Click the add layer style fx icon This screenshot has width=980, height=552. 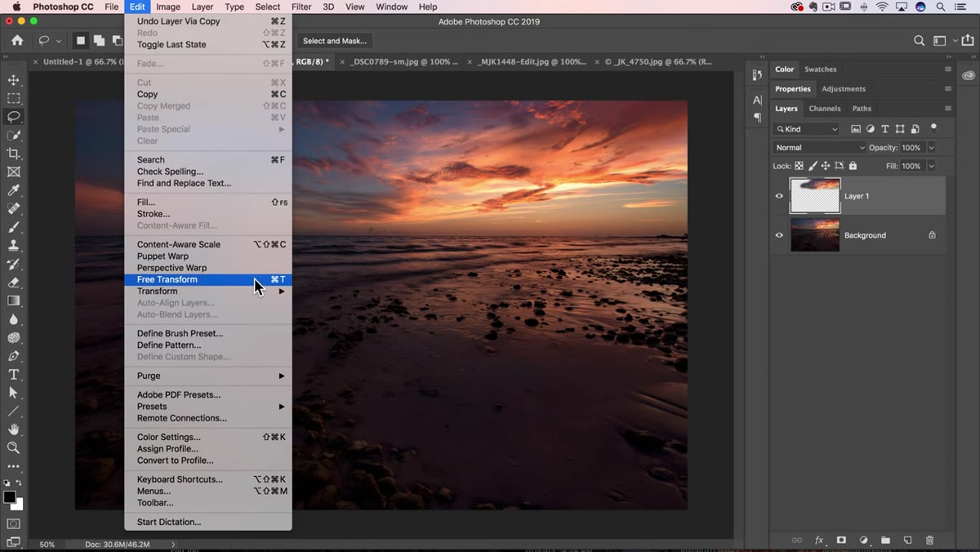[x=819, y=540]
